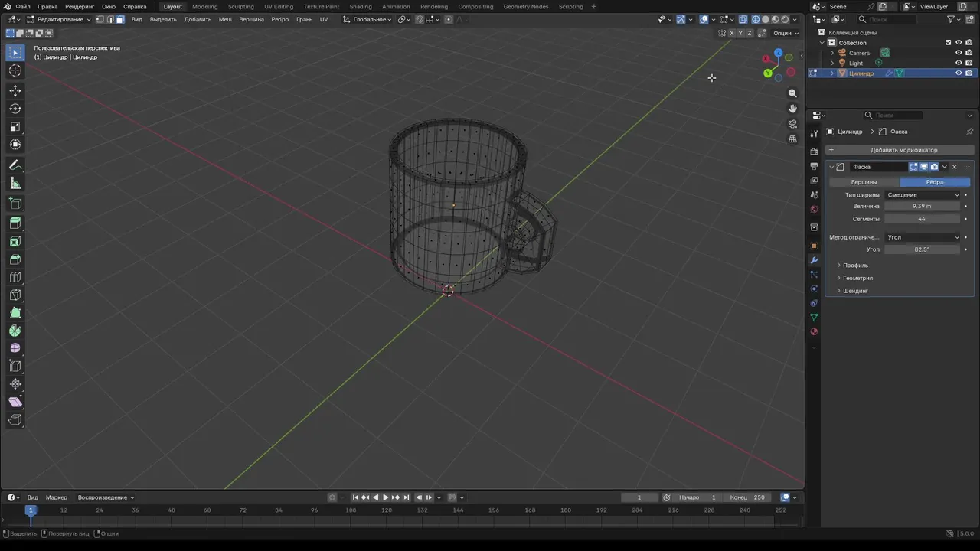Select the Вершины bevel mode button

pos(864,182)
